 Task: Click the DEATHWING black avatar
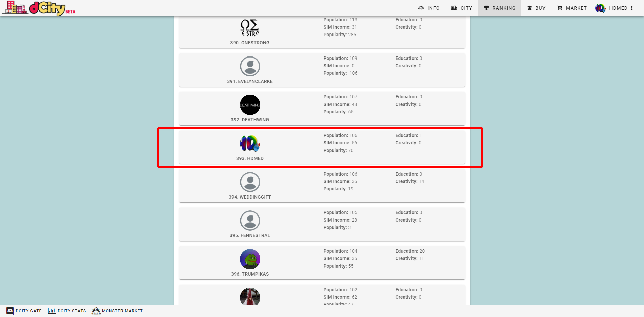pos(250,105)
